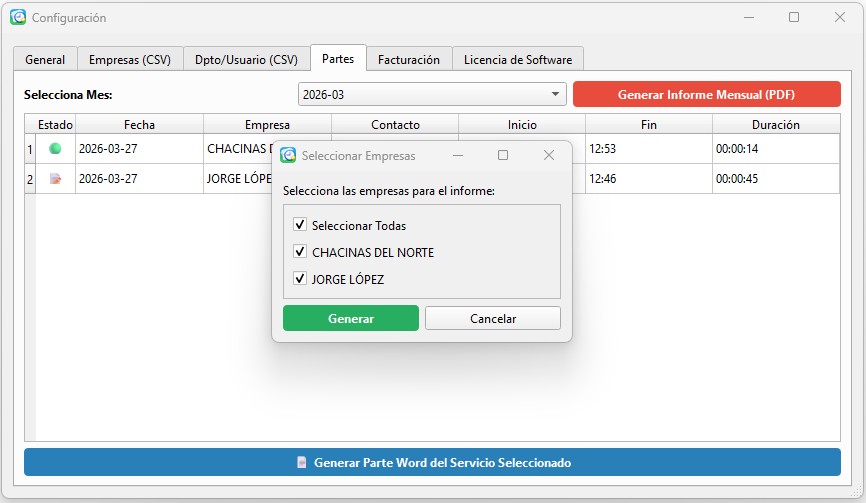The image size is (866, 503).
Task: Click the green status icon in row 1
Action: pos(55,149)
